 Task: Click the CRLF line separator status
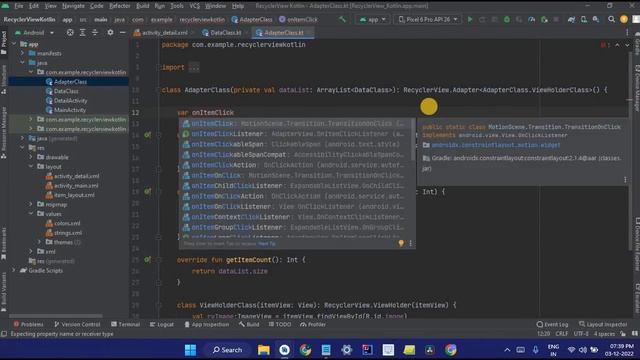[562, 334]
